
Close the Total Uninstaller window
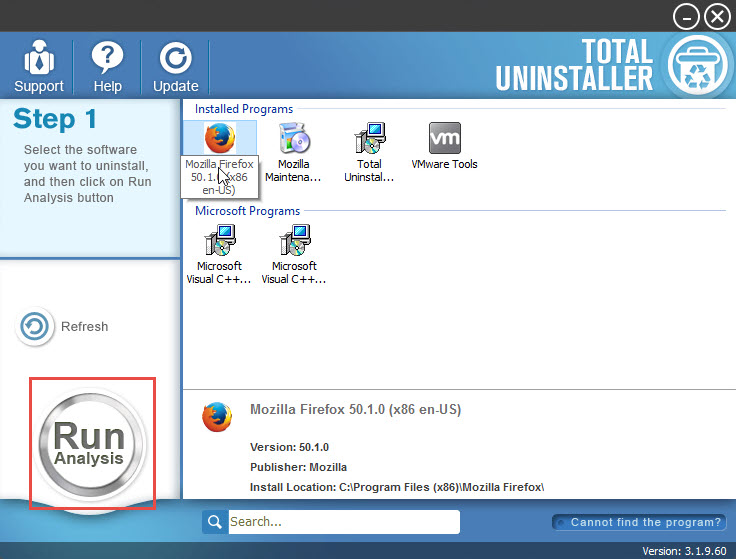pos(717,17)
